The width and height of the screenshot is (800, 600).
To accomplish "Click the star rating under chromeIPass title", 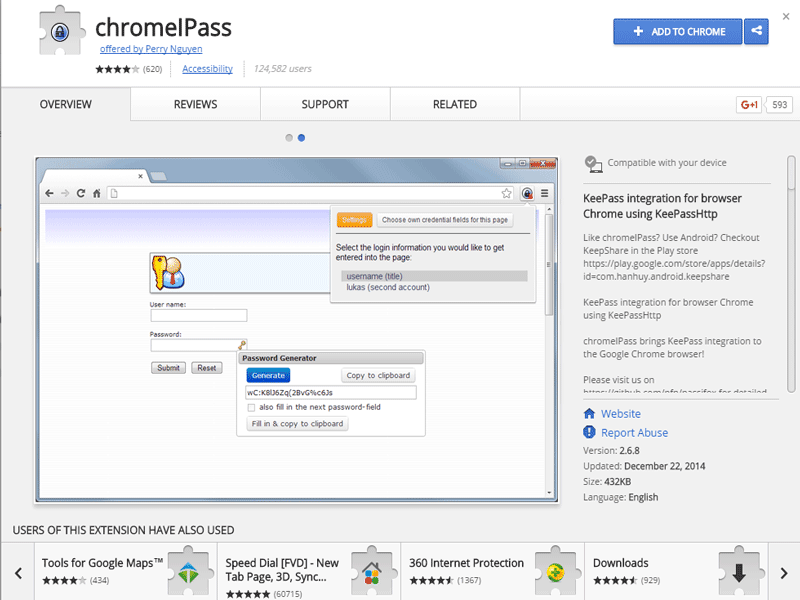I will (117, 69).
